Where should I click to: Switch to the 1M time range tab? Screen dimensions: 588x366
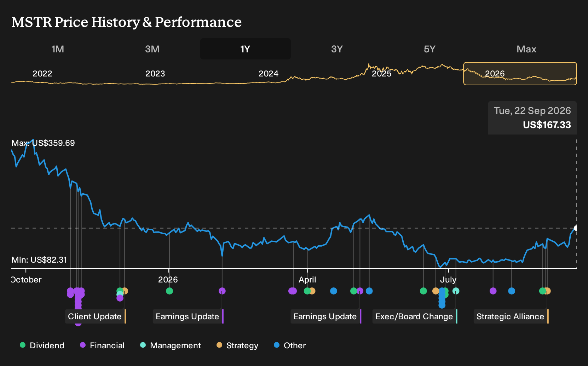click(58, 49)
